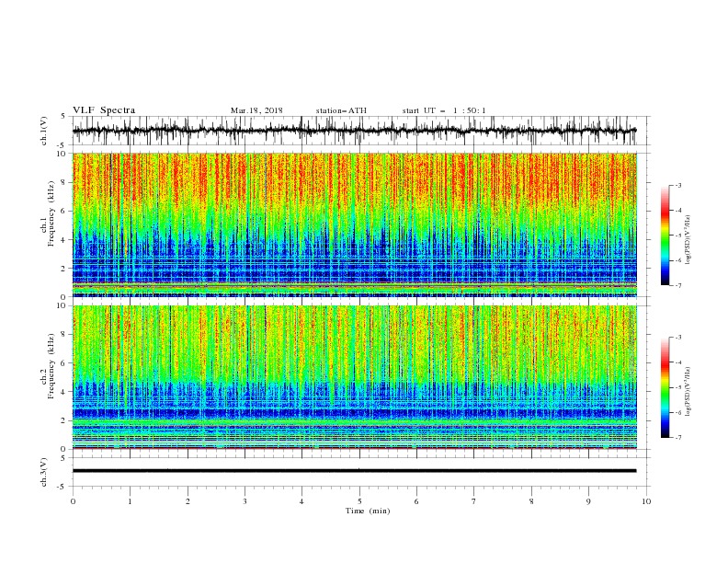Click the ch.1 spectrogram plot
The width and height of the screenshot is (728, 563).
pos(355,224)
